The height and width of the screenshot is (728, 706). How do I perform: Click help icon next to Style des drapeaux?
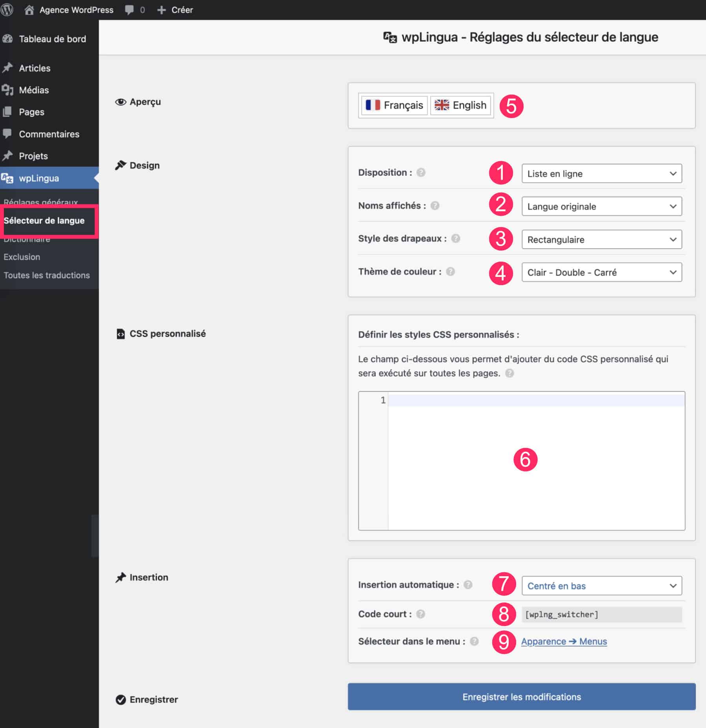tap(455, 238)
